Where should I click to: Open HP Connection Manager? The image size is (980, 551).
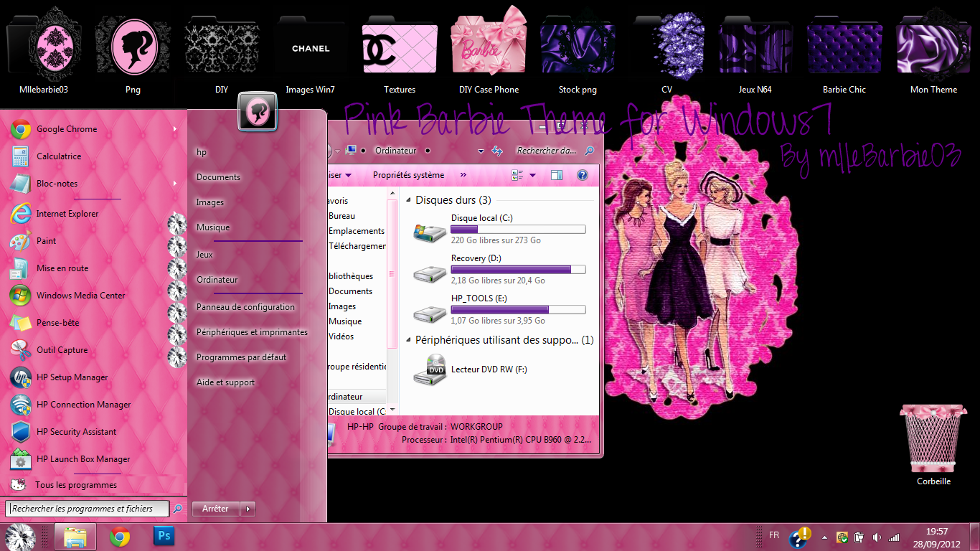click(x=93, y=405)
